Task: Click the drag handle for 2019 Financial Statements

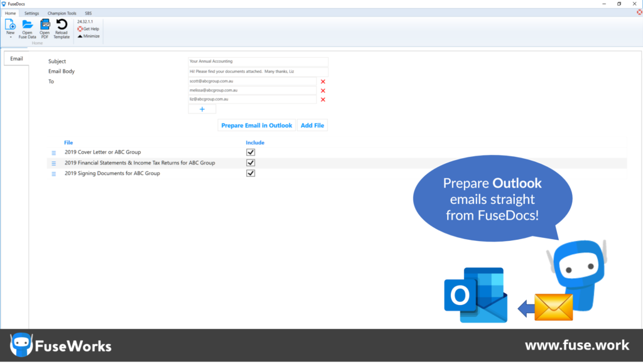Action: [54, 163]
